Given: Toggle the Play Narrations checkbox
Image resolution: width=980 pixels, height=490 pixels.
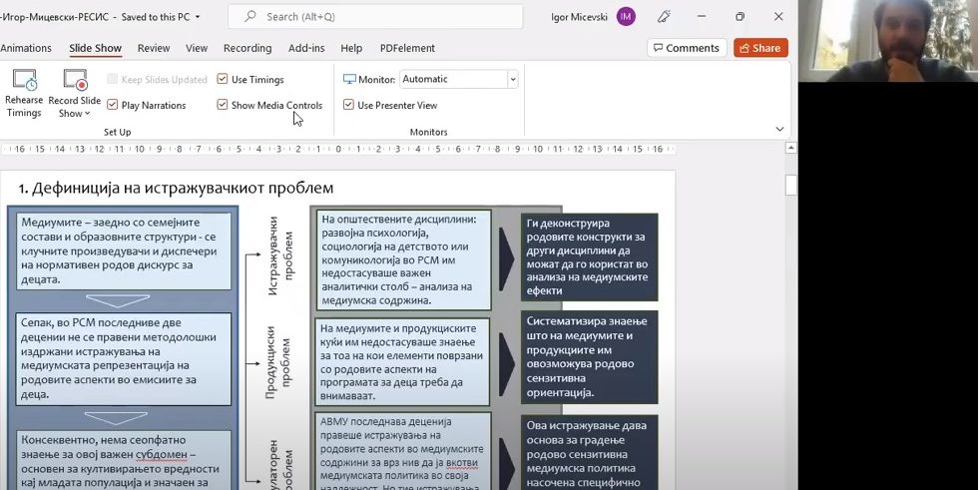Looking at the screenshot, I should tap(113, 105).
